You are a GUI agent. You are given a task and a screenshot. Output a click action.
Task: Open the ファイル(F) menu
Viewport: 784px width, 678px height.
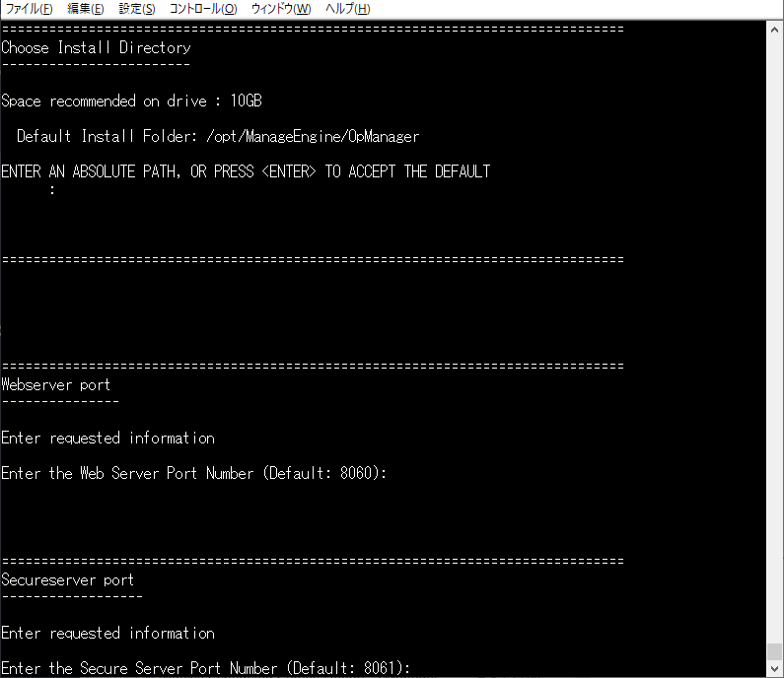30,9
